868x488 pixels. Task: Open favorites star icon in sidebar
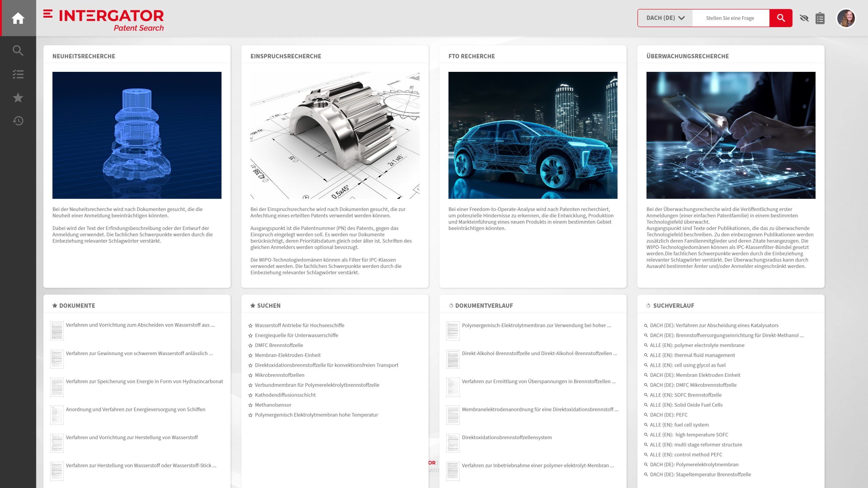tap(18, 98)
